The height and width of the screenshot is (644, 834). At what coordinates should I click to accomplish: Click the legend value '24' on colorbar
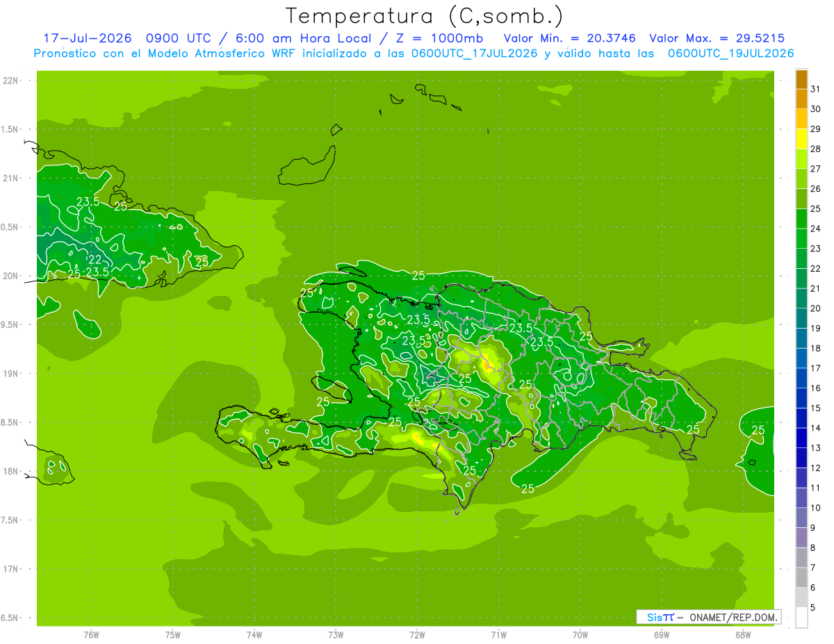coord(815,229)
